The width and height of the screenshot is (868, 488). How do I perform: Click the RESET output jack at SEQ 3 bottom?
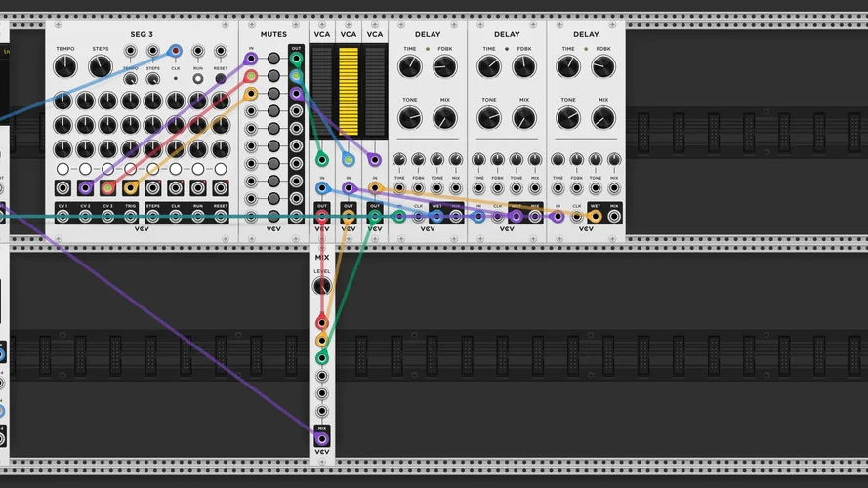(x=221, y=217)
